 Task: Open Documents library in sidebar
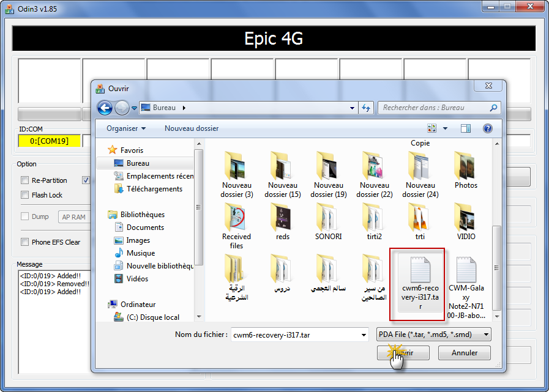[139, 227]
